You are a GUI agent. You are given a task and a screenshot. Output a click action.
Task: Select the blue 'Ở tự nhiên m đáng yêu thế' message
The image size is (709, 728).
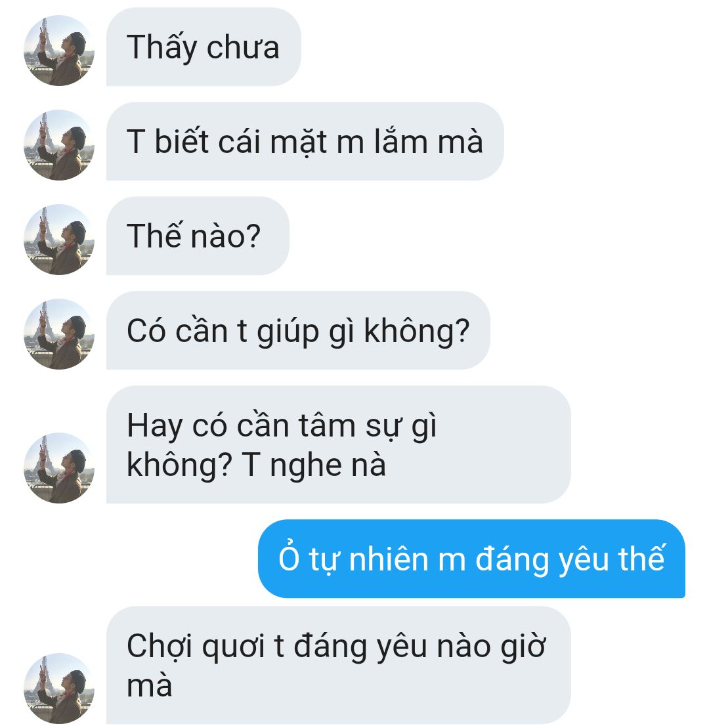(x=472, y=559)
